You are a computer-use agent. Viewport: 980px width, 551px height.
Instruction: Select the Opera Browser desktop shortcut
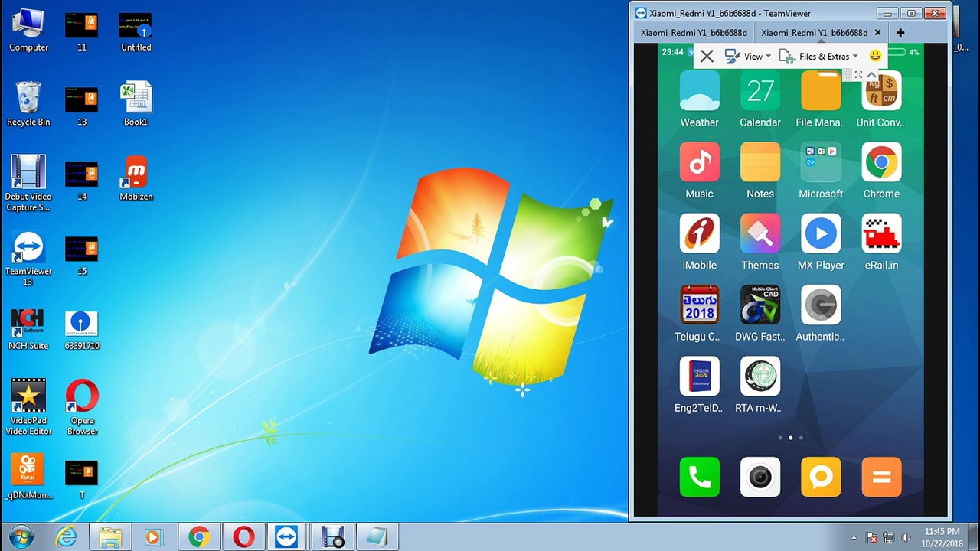point(82,407)
